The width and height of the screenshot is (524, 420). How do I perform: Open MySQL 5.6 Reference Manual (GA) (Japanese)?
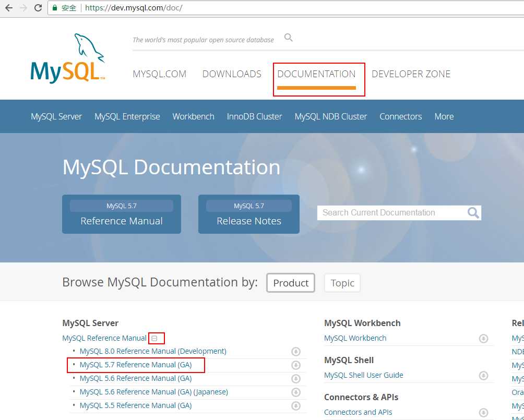[154, 392]
